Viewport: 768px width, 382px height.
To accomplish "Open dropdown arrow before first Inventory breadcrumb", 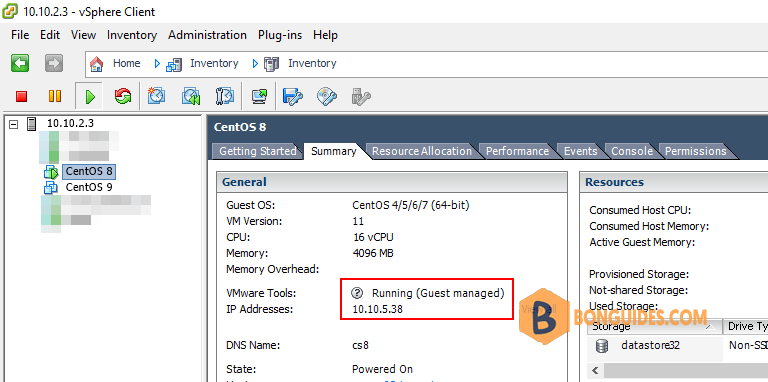I will pyautogui.click(x=157, y=64).
